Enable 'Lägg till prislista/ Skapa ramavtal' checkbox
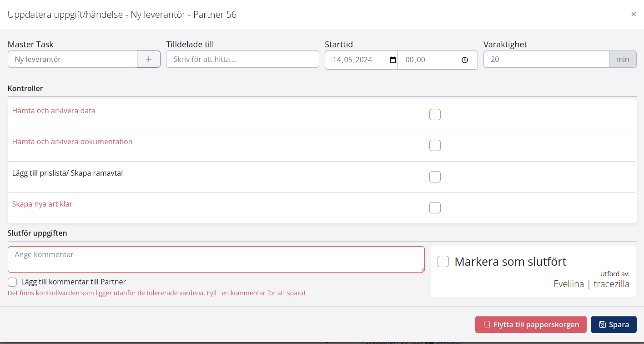Viewport: 644px width, 344px height. click(x=435, y=177)
